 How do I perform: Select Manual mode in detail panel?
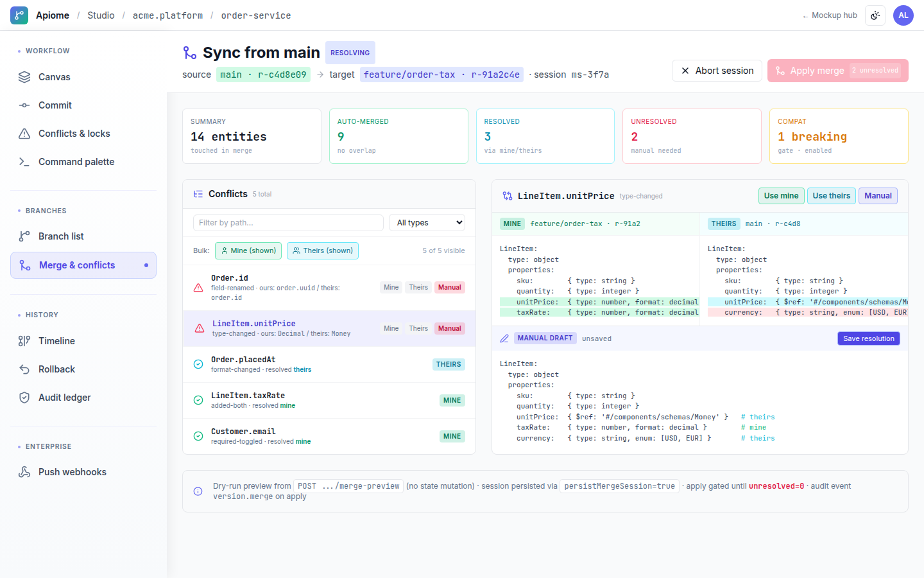pyautogui.click(x=878, y=196)
